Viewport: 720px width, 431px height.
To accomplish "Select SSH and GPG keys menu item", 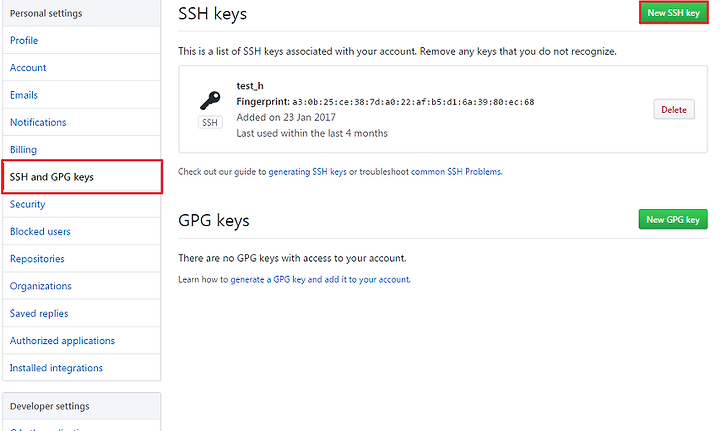I will click(82, 177).
